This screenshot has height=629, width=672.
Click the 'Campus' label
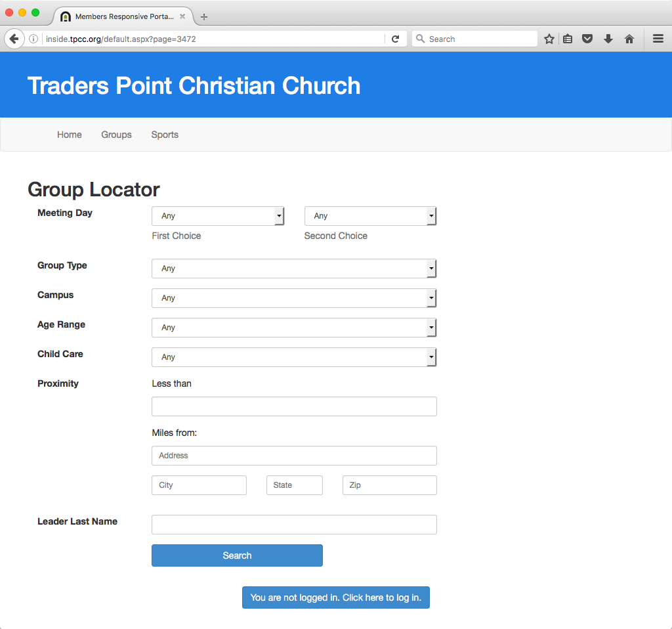(55, 295)
